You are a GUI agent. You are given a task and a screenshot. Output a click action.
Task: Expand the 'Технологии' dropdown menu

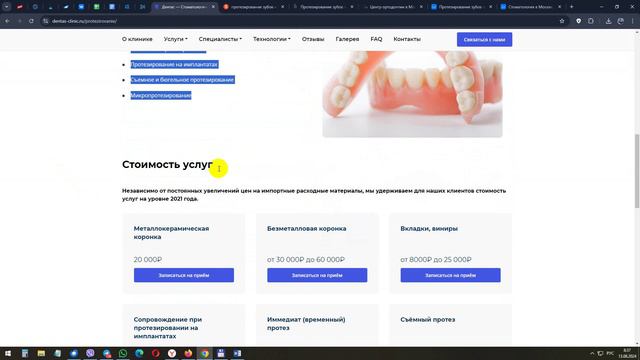click(272, 39)
